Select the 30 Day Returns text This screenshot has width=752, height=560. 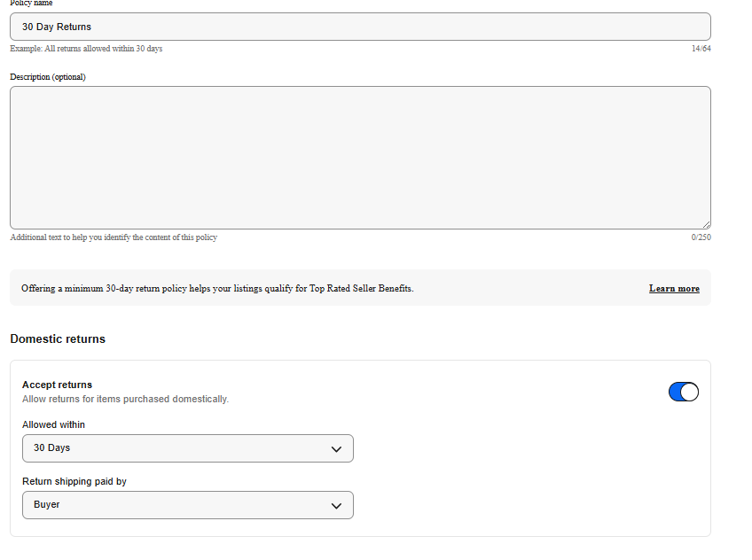tap(59, 27)
